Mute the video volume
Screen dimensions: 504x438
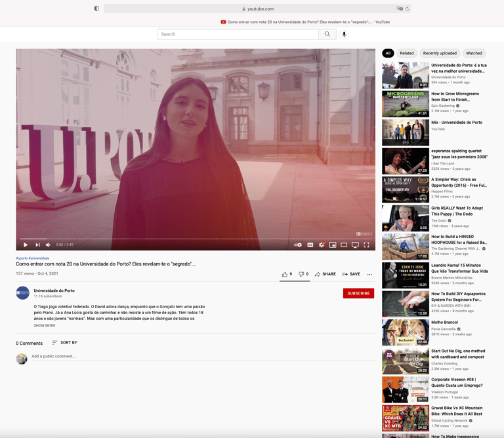[48, 245]
